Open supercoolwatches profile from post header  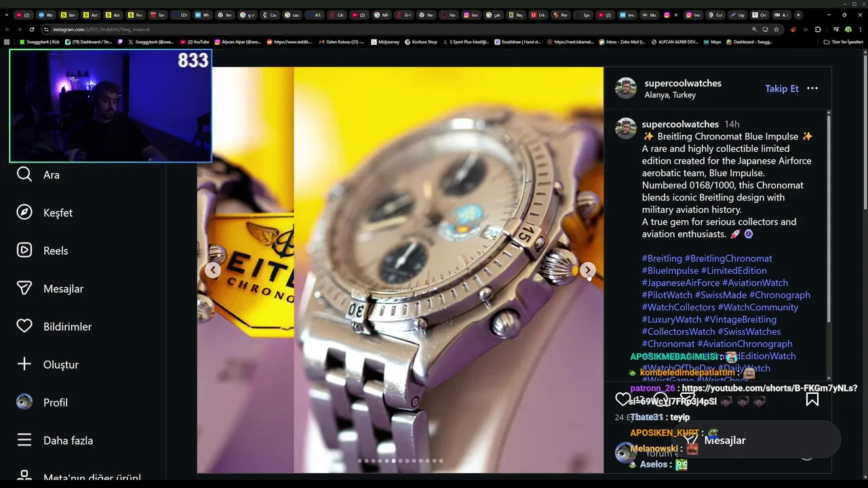[x=683, y=83]
